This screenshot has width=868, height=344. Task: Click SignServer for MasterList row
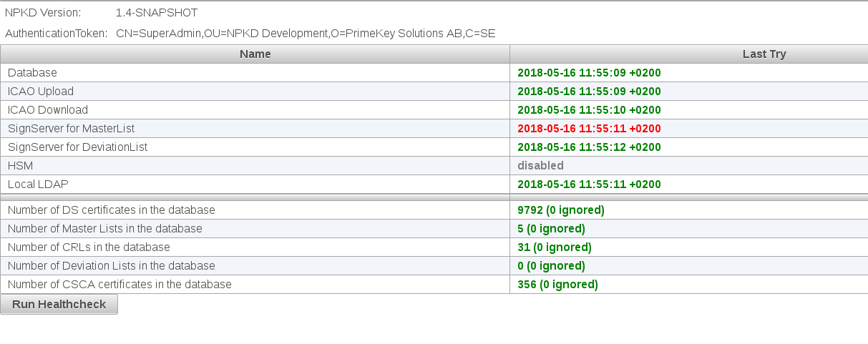pos(71,129)
